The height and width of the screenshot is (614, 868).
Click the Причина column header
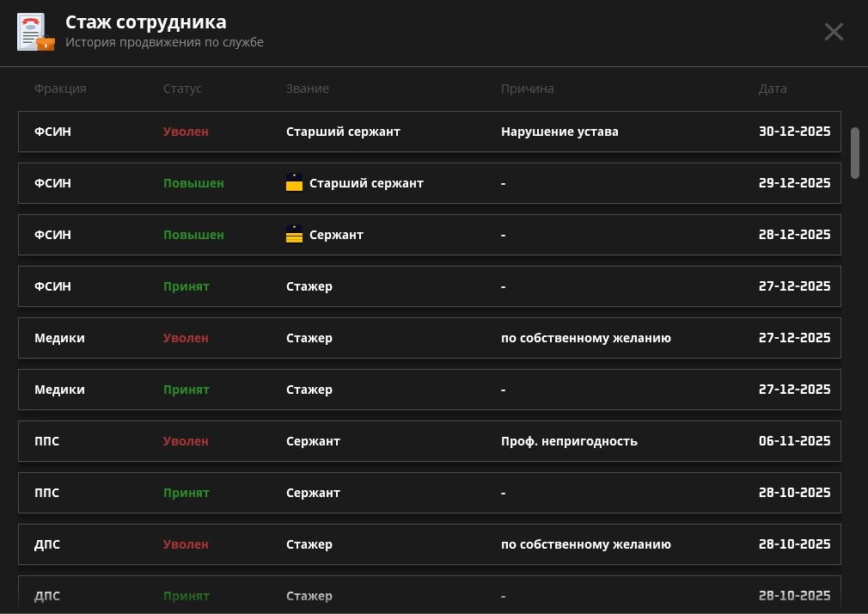(x=527, y=89)
